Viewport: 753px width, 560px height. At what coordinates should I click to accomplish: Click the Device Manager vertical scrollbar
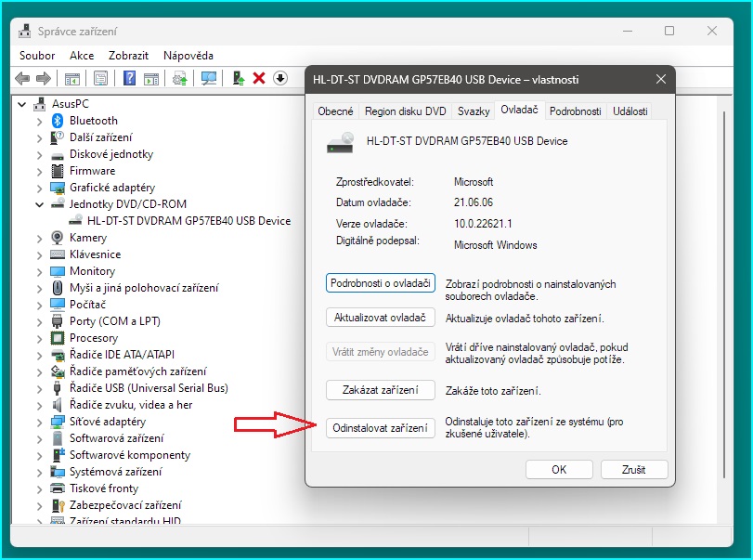point(723,294)
